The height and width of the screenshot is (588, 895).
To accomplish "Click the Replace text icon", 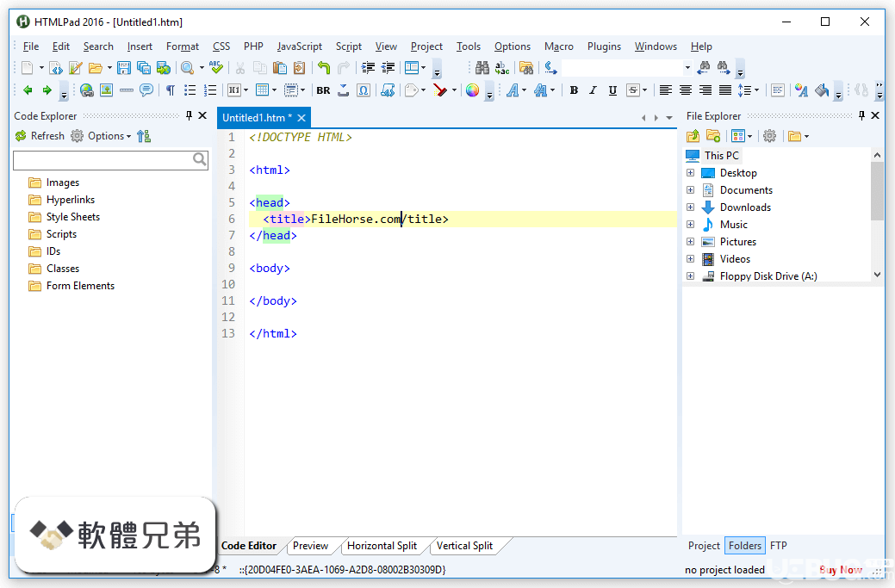I will coord(502,68).
